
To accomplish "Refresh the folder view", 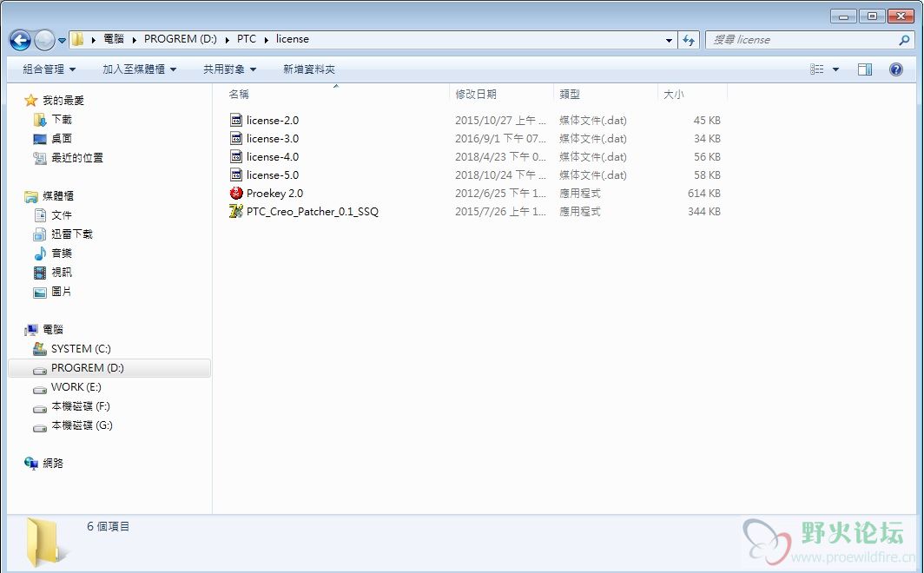I will [x=689, y=40].
